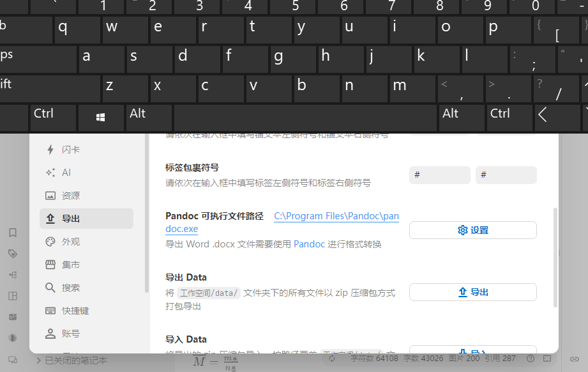Tap the k key on on-screen keyboard

(437, 59)
